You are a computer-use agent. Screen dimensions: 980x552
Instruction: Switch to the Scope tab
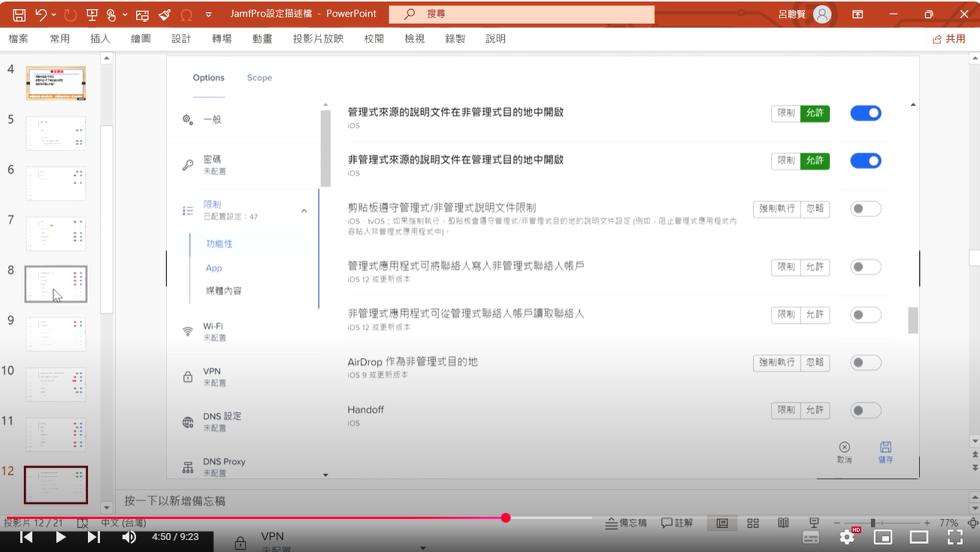point(259,78)
